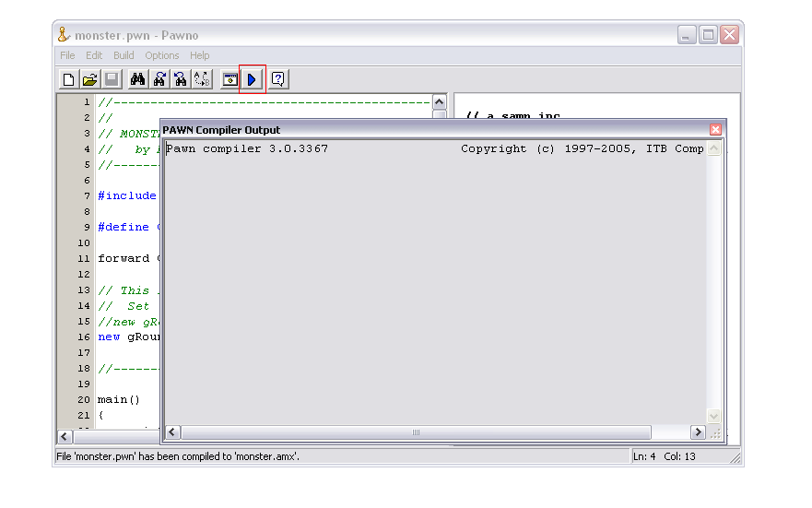Screen dimensions: 812x508
Task: Click Pawno chess pawn title icon
Action: pos(64,35)
